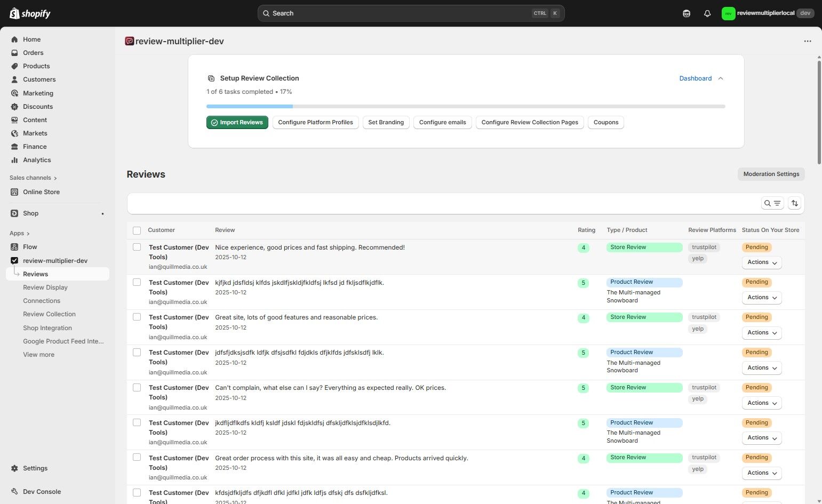822x504 pixels.
Task: Click the top Search input field
Action: [411, 13]
